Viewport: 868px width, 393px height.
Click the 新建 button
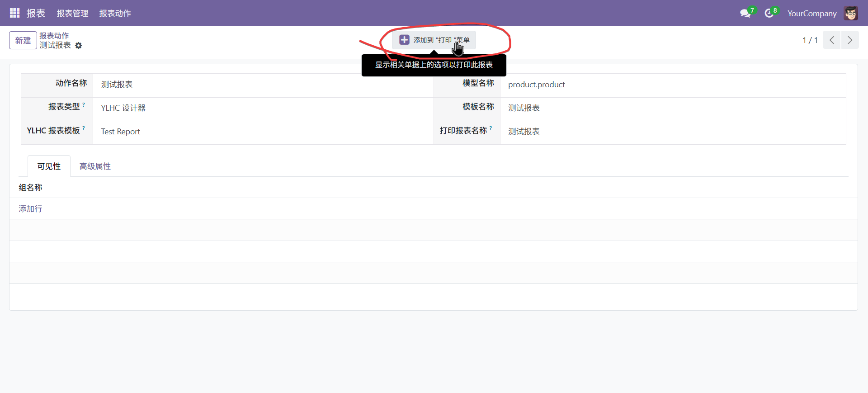[x=23, y=40]
